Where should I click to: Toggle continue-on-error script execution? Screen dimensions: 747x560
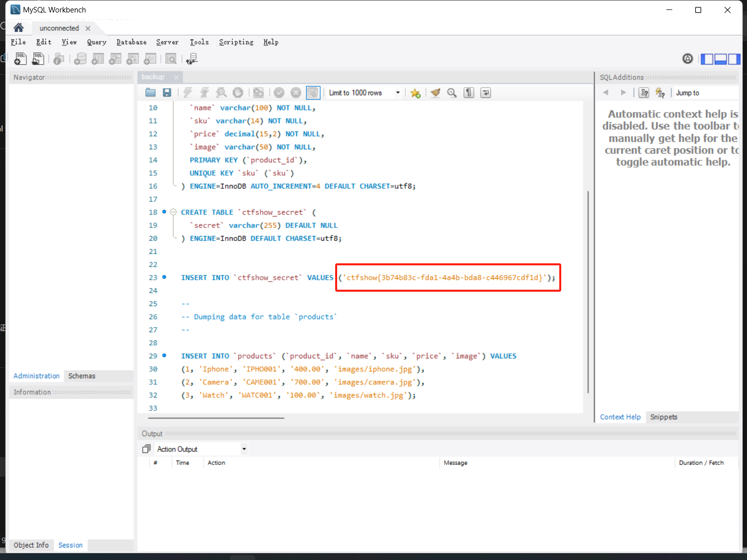click(x=258, y=93)
